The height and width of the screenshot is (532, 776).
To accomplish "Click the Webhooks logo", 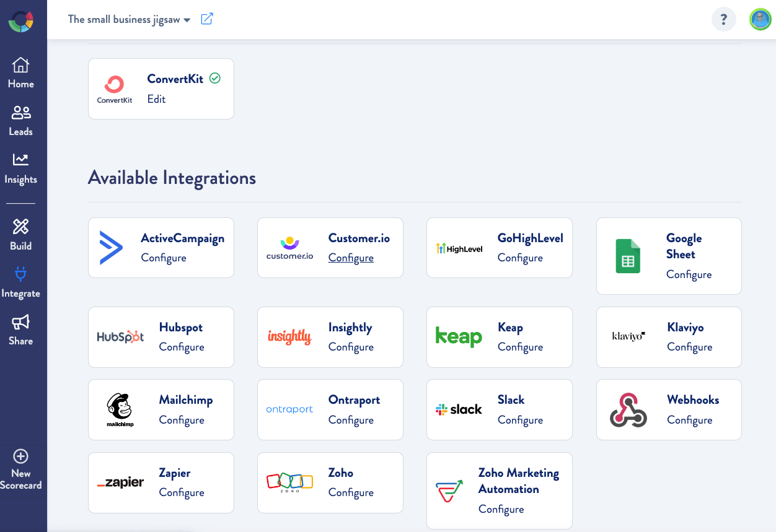I will pyautogui.click(x=628, y=409).
